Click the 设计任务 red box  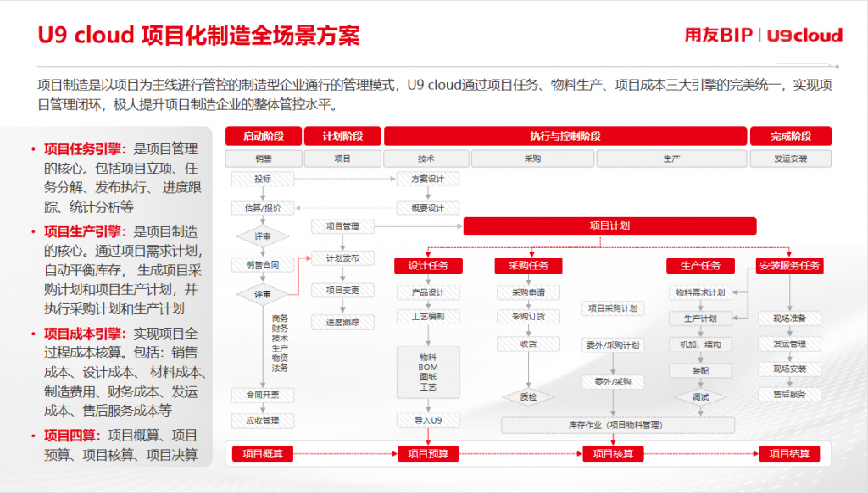pyautogui.click(x=428, y=266)
